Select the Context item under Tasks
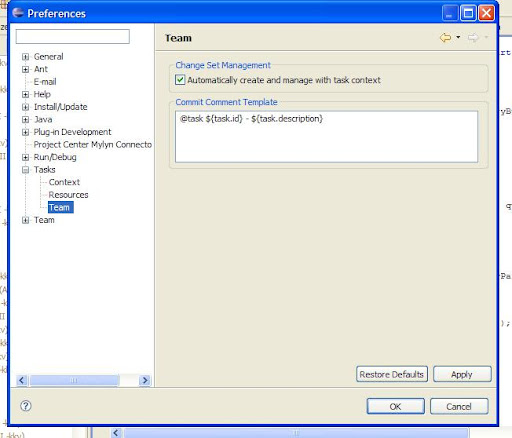The image size is (512, 438). click(64, 182)
